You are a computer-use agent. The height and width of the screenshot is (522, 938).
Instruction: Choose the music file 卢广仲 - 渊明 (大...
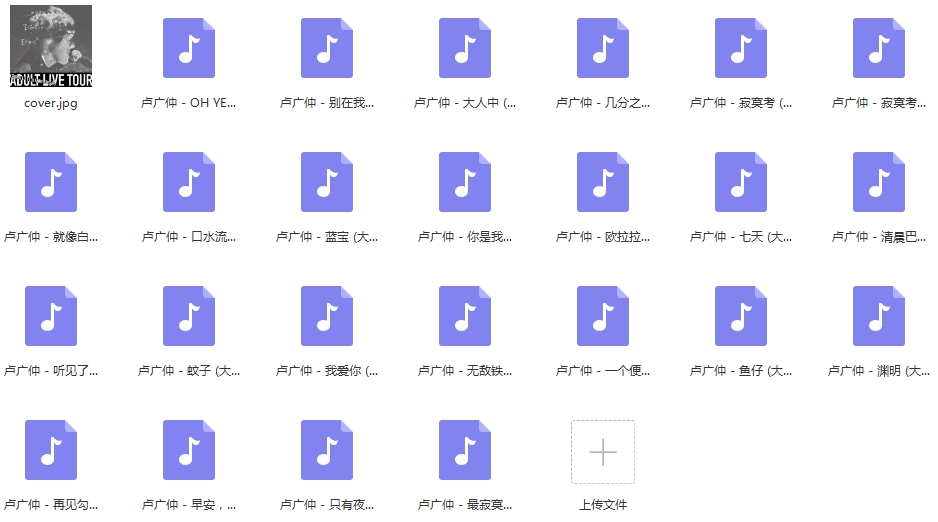879,316
